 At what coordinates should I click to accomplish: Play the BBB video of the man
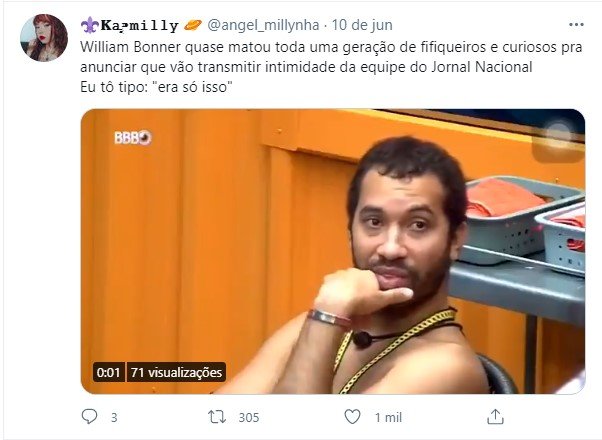coord(333,251)
